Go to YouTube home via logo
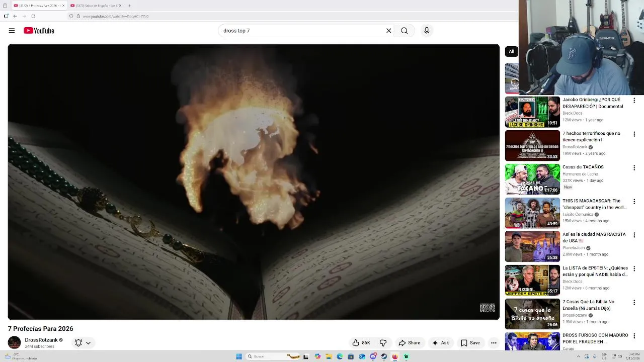The height and width of the screenshot is (362, 644). (39, 31)
